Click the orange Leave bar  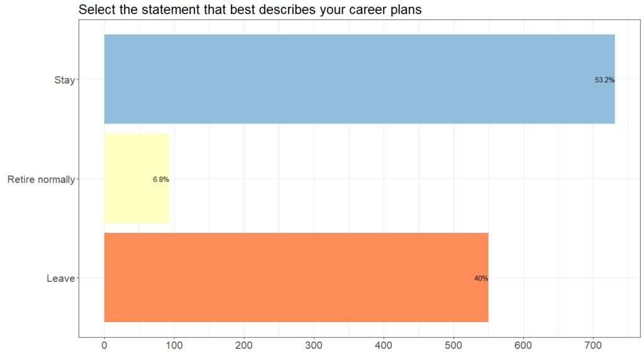296,277
